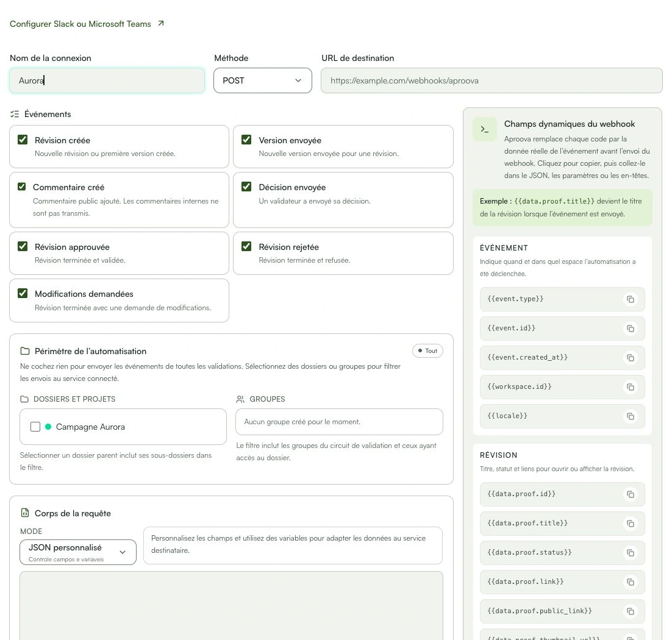This screenshot has height=640, width=672.
Task: Uncheck the Modifications demandées event
Action: point(23,293)
